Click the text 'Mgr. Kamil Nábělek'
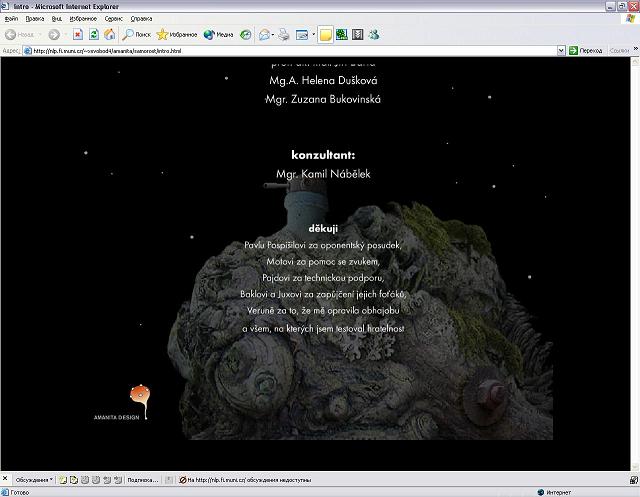 coord(323,174)
